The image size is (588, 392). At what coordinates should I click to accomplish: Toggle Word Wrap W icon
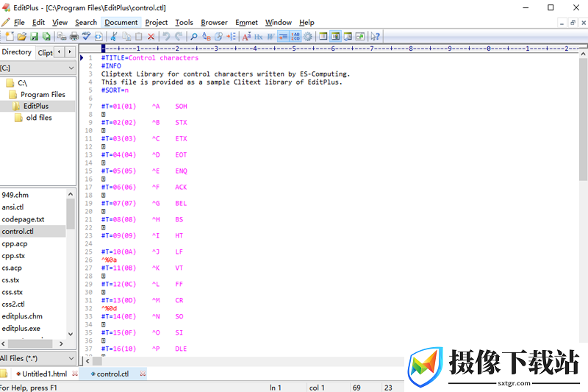270,36
